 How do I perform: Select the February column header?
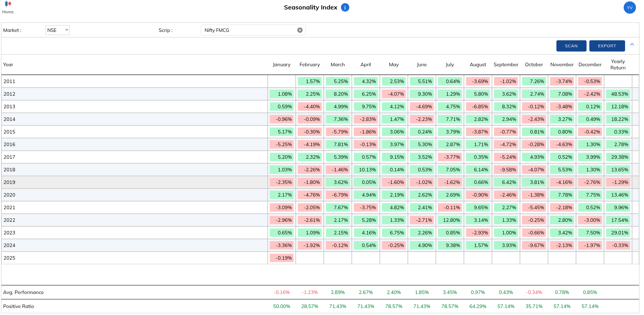click(x=310, y=64)
